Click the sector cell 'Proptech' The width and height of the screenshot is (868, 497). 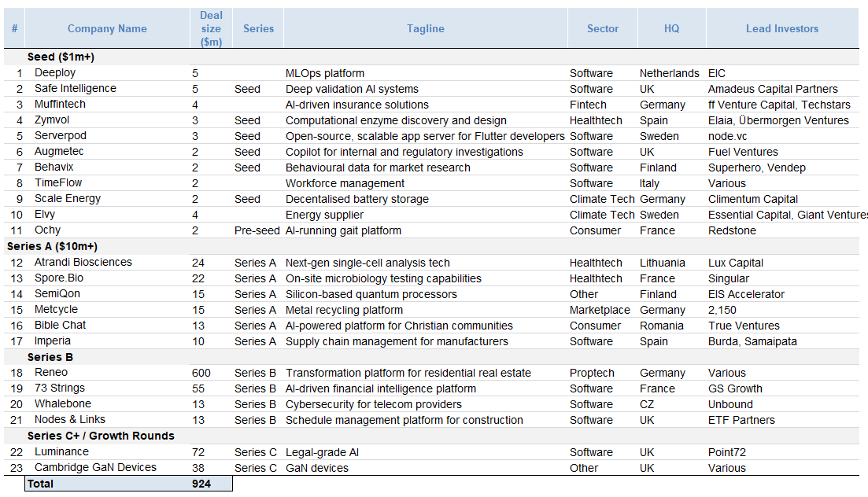592,373
